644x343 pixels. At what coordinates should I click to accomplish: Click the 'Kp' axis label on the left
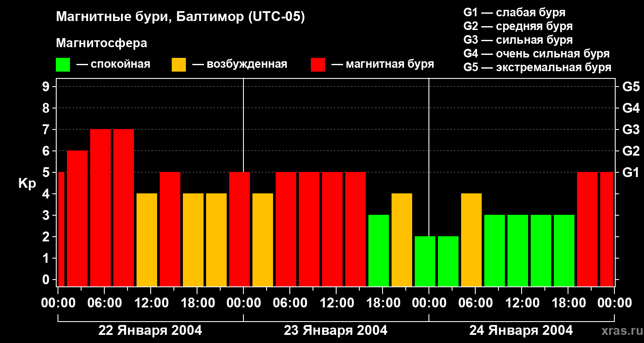27,183
